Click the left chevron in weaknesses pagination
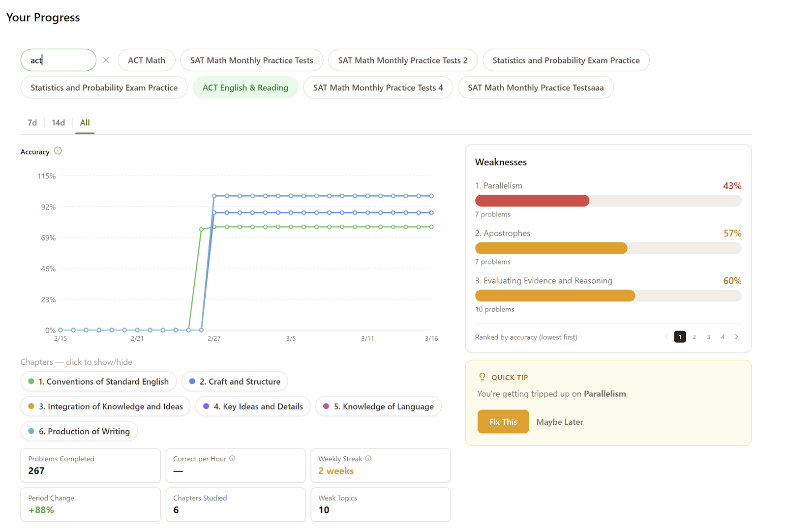 click(x=667, y=337)
